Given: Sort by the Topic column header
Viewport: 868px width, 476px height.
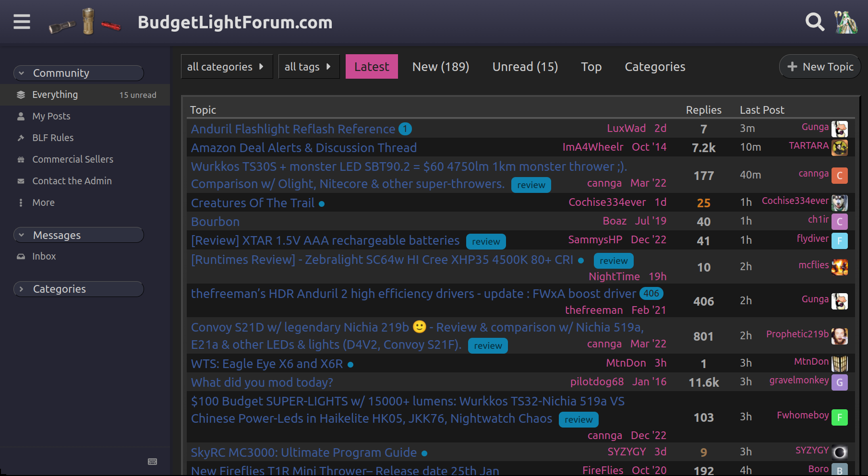Looking at the screenshot, I should pos(203,110).
